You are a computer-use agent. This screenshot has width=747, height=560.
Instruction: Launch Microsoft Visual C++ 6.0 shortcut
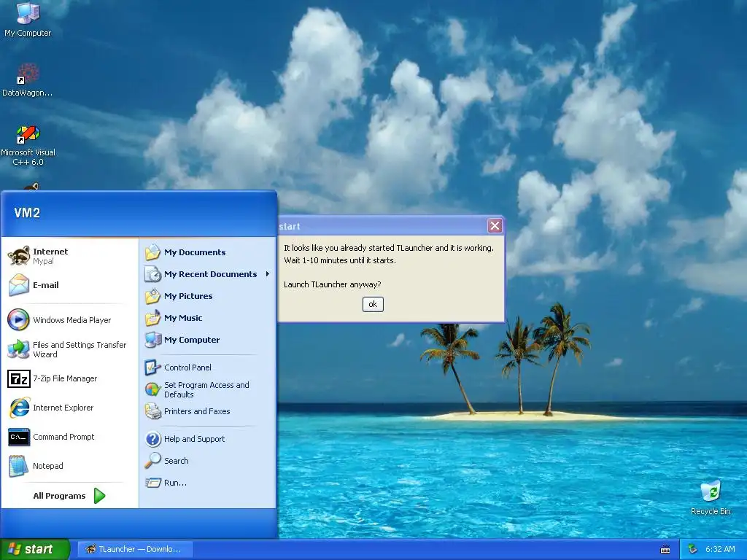(28, 146)
